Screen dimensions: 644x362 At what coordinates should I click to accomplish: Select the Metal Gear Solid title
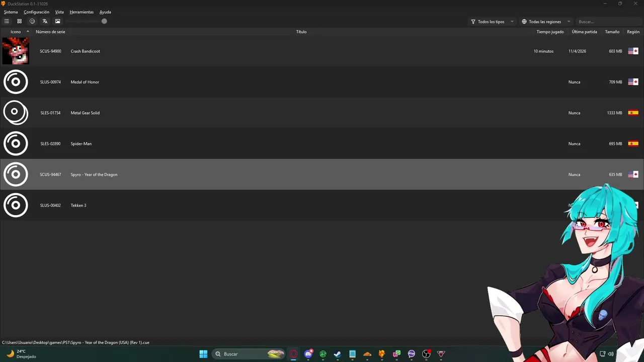[x=85, y=113]
